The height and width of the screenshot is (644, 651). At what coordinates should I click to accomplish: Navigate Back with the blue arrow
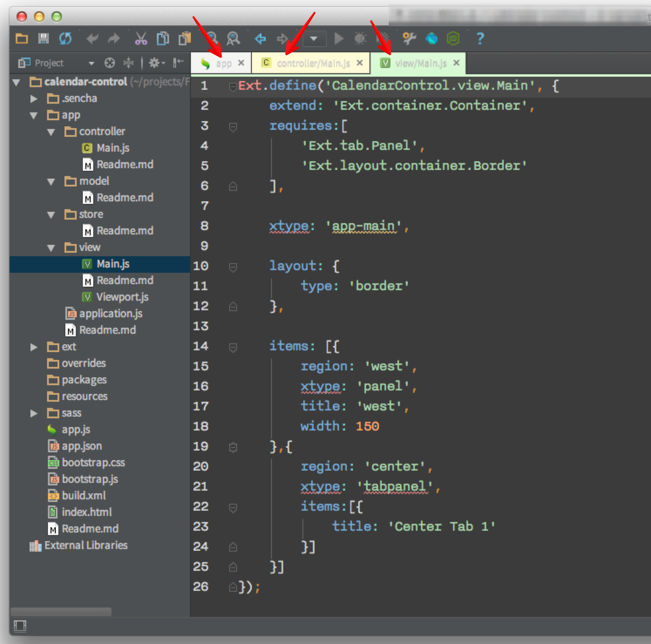pos(261,39)
